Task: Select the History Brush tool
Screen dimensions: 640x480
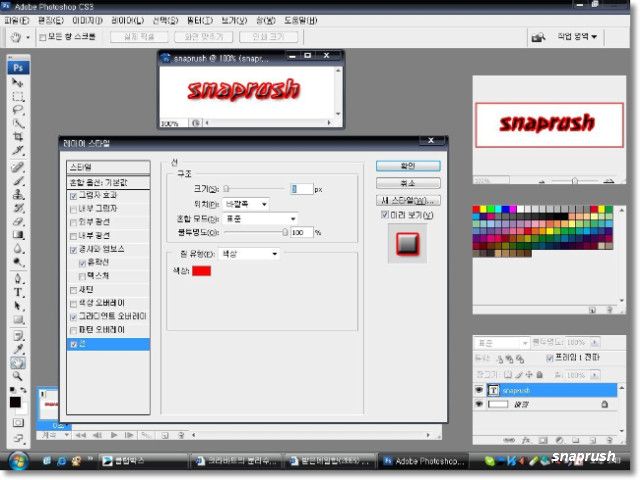Action: click(18, 208)
